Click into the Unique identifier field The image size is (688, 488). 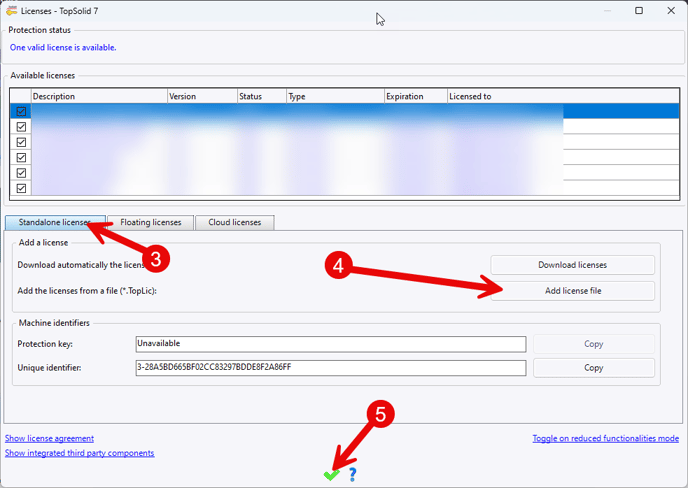click(x=331, y=368)
